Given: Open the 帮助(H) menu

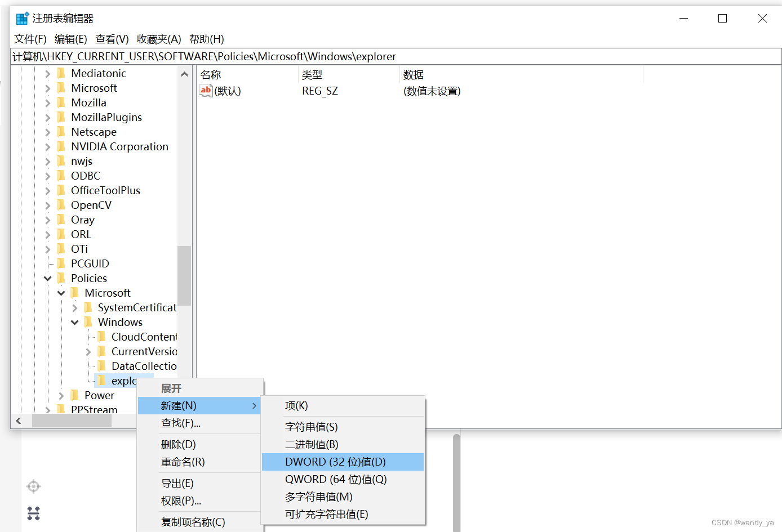Looking at the screenshot, I should pos(207,39).
